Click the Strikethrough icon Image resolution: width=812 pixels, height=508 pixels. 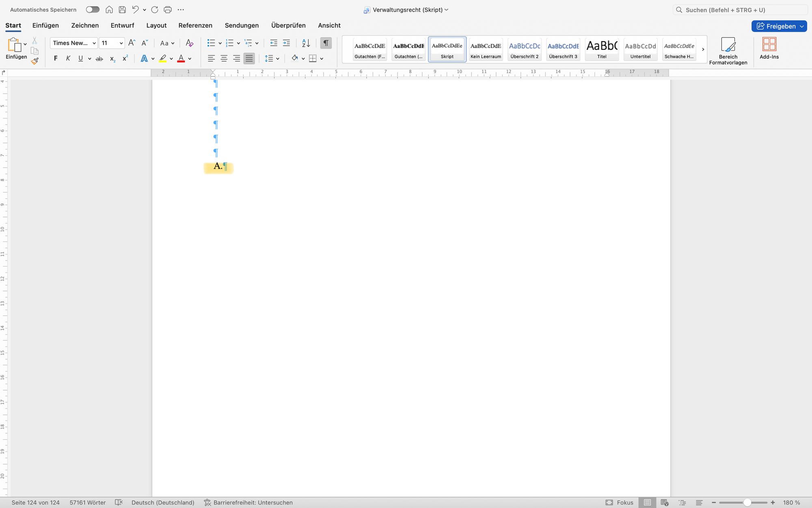click(x=99, y=59)
